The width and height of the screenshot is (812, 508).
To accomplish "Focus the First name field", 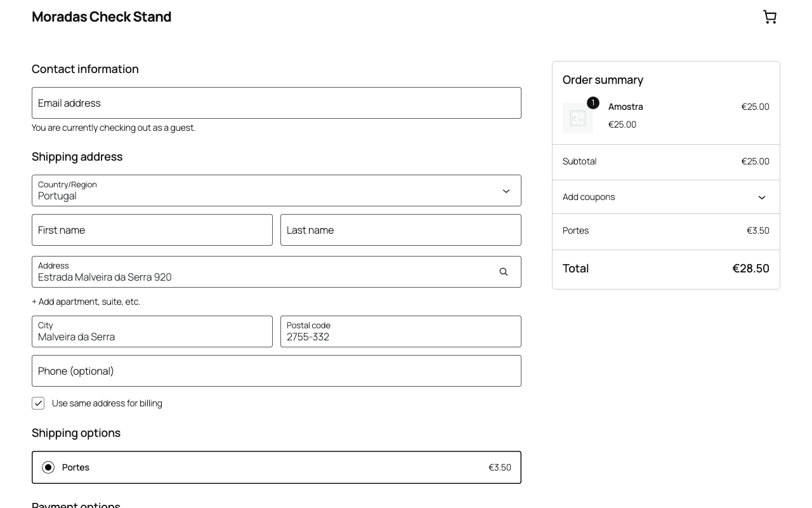I will (152, 230).
